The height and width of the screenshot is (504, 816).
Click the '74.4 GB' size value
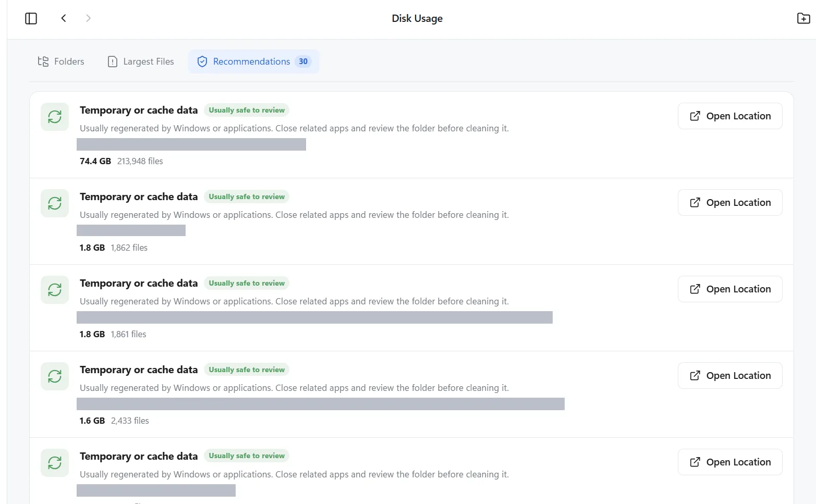(95, 162)
